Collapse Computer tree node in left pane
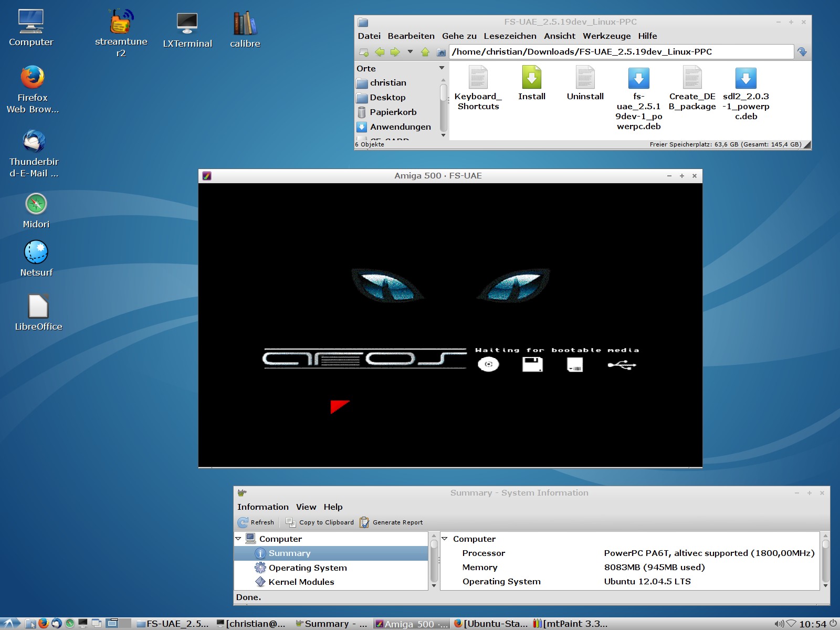 pos(238,539)
